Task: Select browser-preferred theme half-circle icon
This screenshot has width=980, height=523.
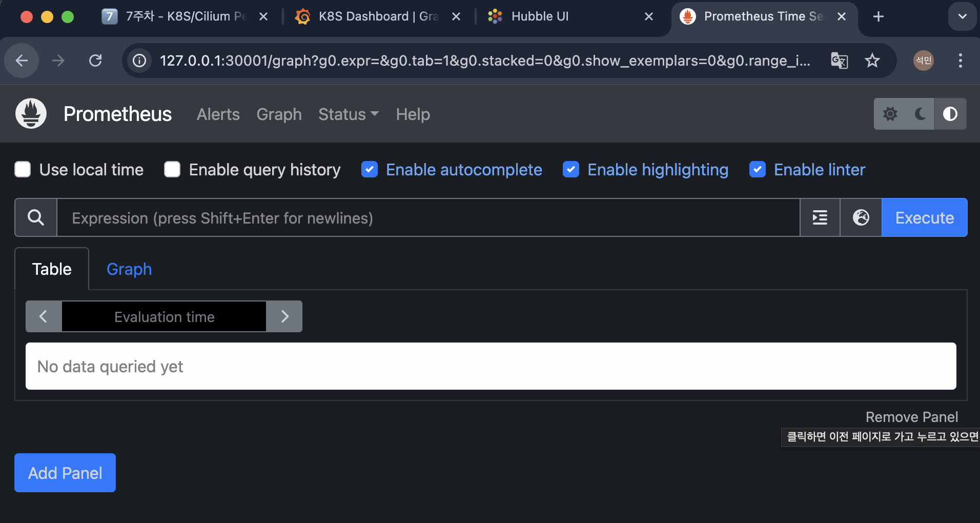Action: [x=950, y=114]
